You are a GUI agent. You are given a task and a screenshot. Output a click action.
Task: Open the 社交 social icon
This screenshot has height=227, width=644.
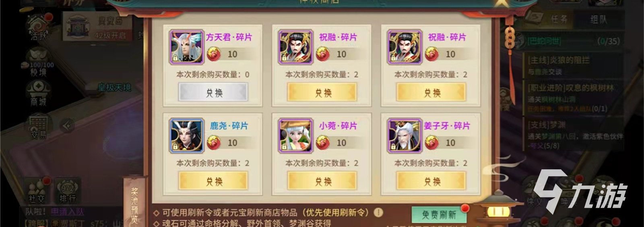tap(37, 190)
